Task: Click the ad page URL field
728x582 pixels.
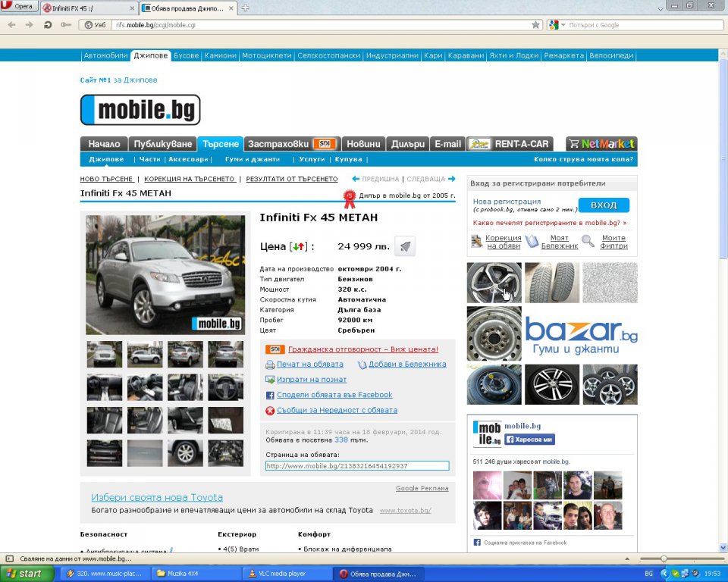Action: tap(357, 466)
